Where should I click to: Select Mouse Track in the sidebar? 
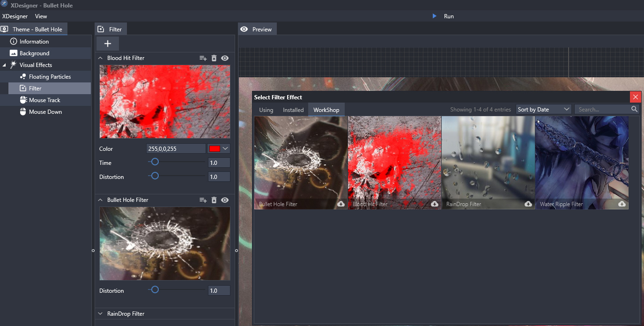pyautogui.click(x=44, y=100)
